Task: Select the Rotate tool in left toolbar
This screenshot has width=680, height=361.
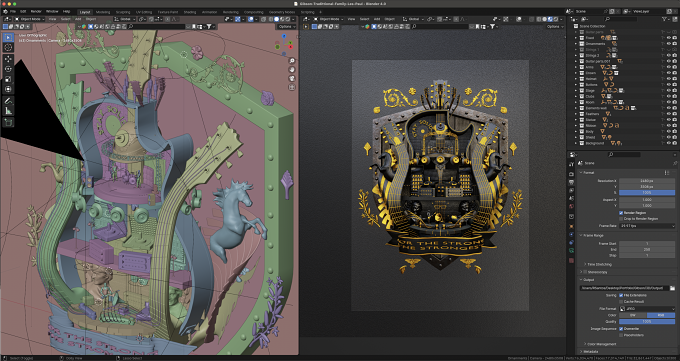Action: [x=8, y=69]
